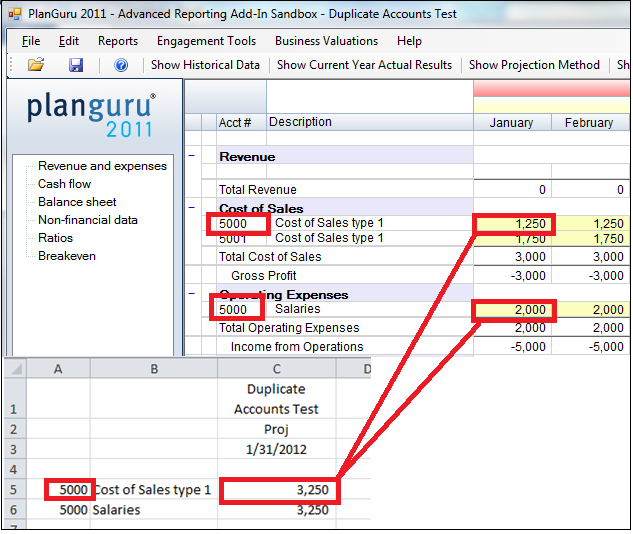Select Excel column A header
633x534 pixels.
click(58, 369)
